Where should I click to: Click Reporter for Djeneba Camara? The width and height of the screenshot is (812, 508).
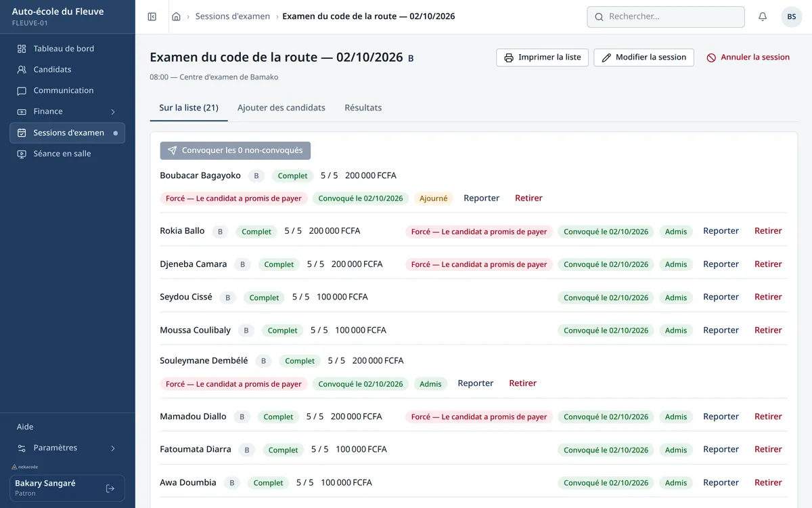pyautogui.click(x=721, y=264)
